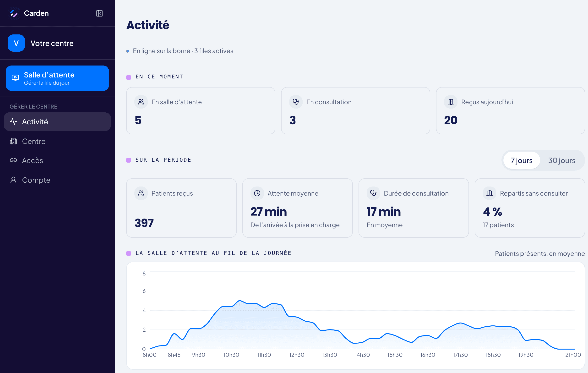The image size is (588, 373).
Task: Click the Attente moyenne clock icon
Action: click(x=257, y=193)
